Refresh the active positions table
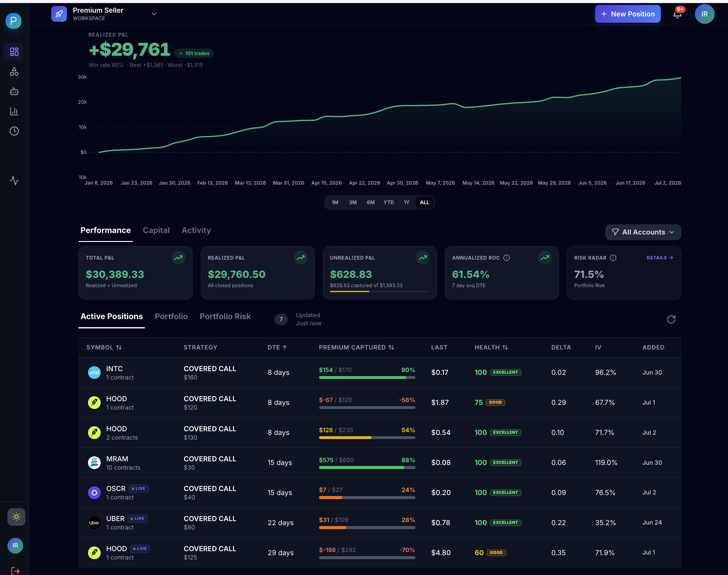Viewport: 728px width, 575px height. pos(671,319)
